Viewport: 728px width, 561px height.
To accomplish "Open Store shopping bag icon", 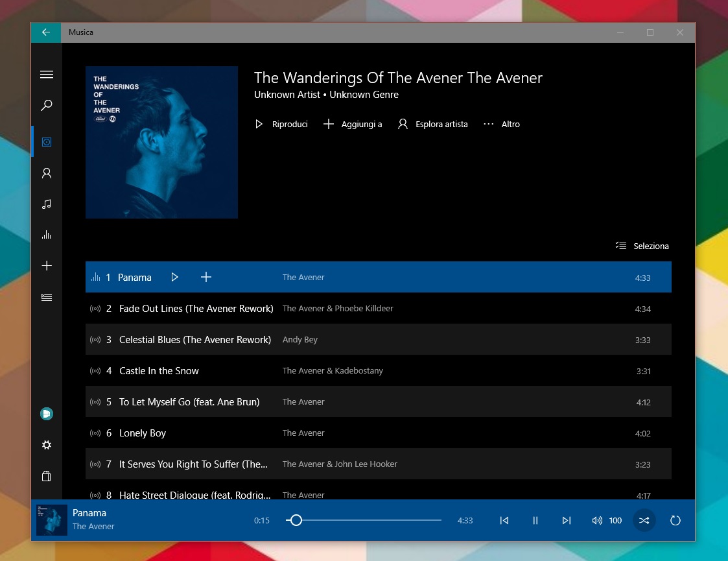I will pos(47,476).
